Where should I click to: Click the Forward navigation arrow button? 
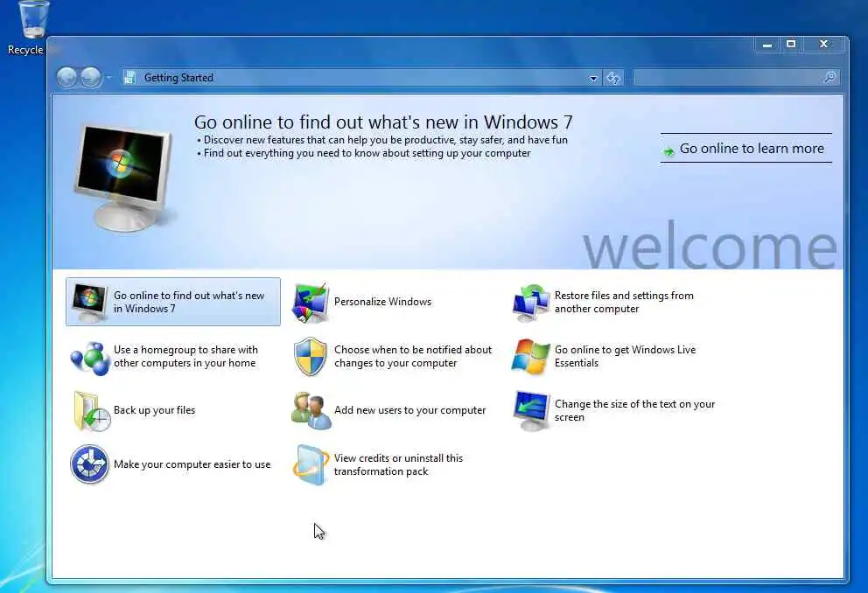91,78
